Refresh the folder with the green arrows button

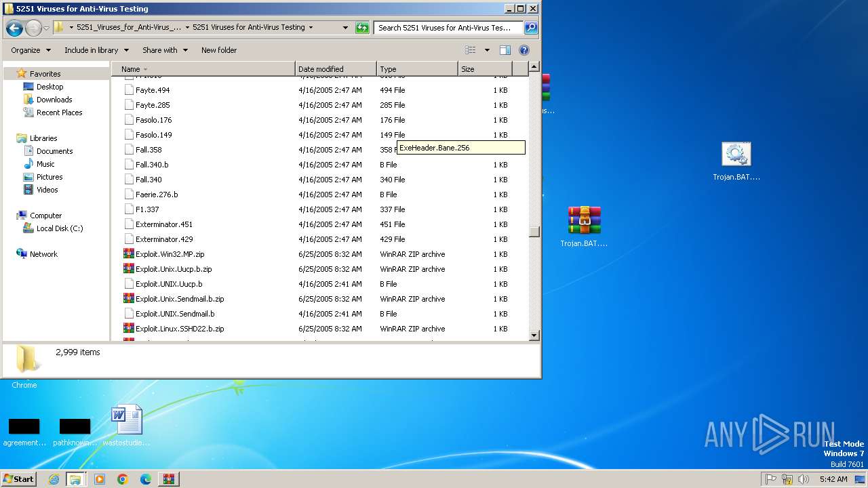363,28
